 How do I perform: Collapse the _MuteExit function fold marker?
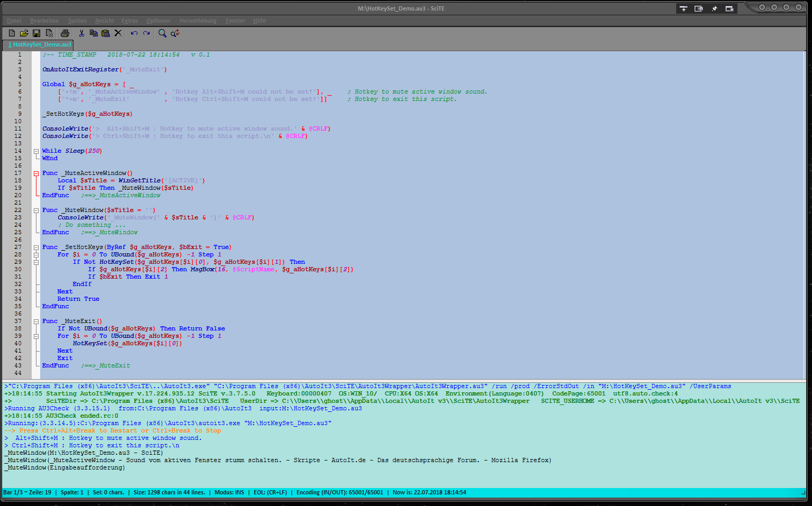pyautogui.click(x=36, y=321)
